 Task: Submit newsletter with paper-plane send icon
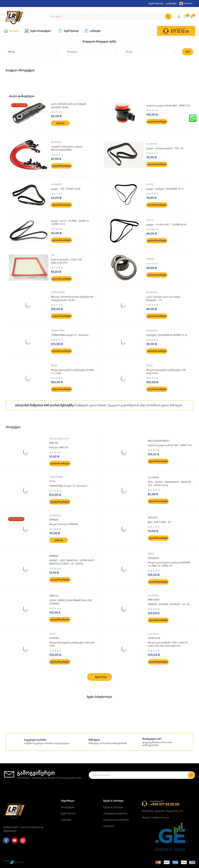coord(191,775)
